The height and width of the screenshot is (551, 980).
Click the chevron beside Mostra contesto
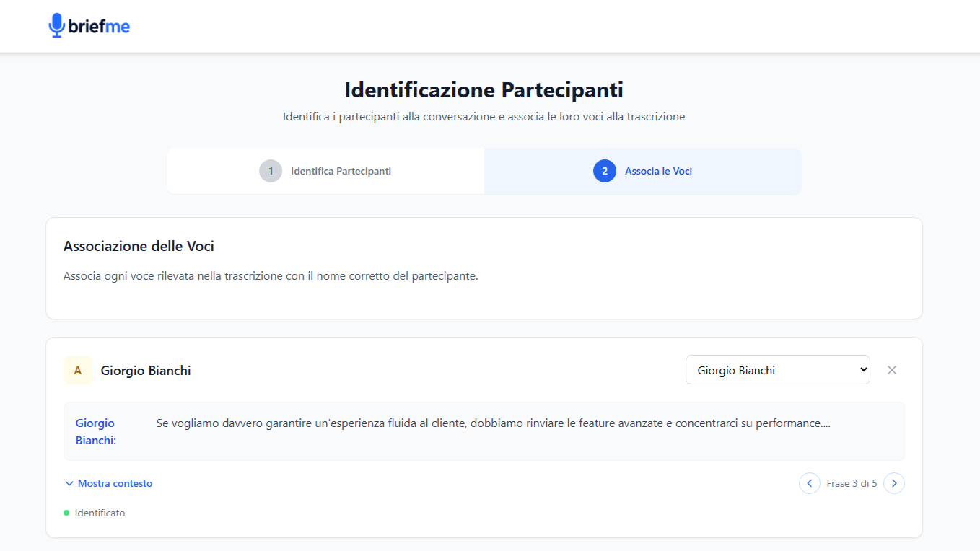pos(69,483)
